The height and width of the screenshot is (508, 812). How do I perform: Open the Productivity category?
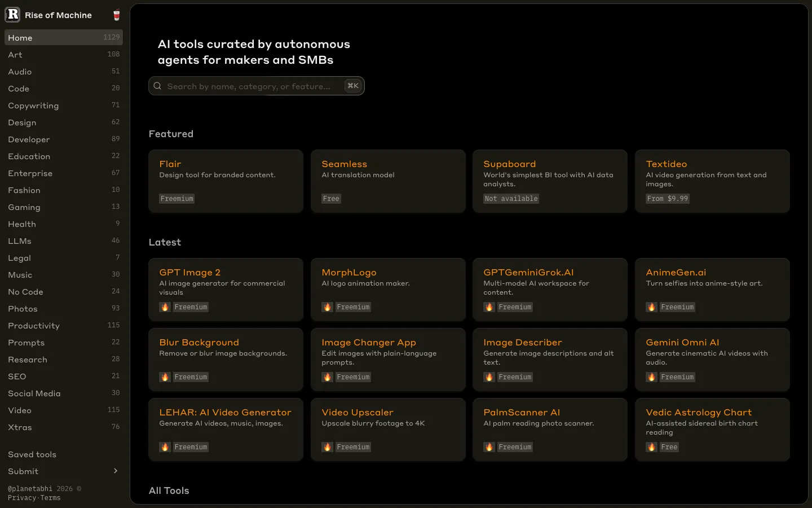point(64,326)
